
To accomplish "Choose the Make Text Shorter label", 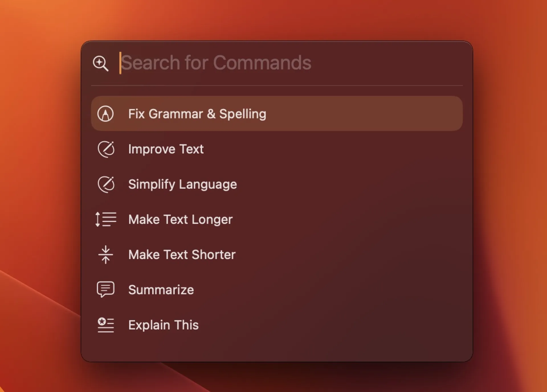I will click(x=182, y=255).
